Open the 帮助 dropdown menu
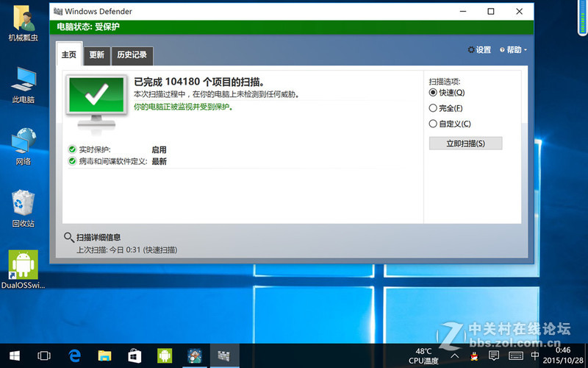Screen dimensions: 588x368 [x=513, y=50]
